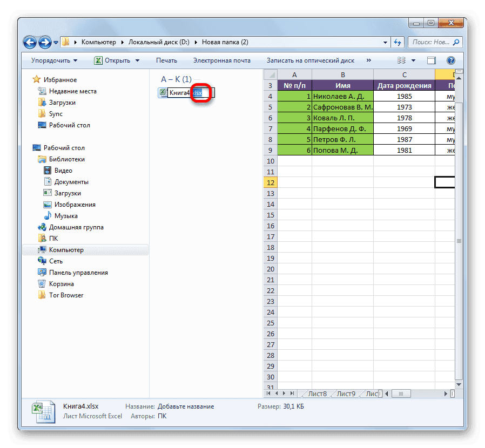Click the Refresh icon beside the address bar
The image size is (485, 448).
click(398, 42)
